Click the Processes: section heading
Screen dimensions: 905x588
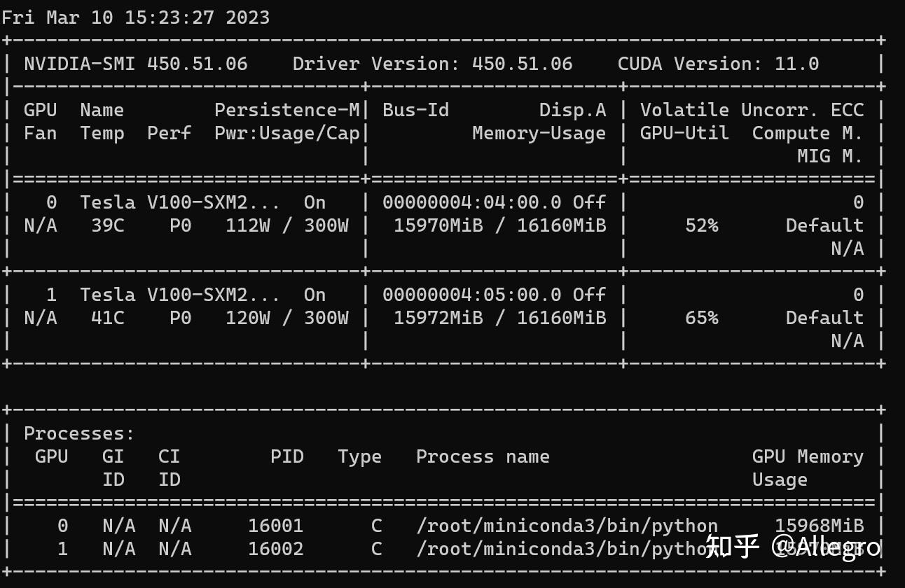pyautogui.click(x=79, y=433)
